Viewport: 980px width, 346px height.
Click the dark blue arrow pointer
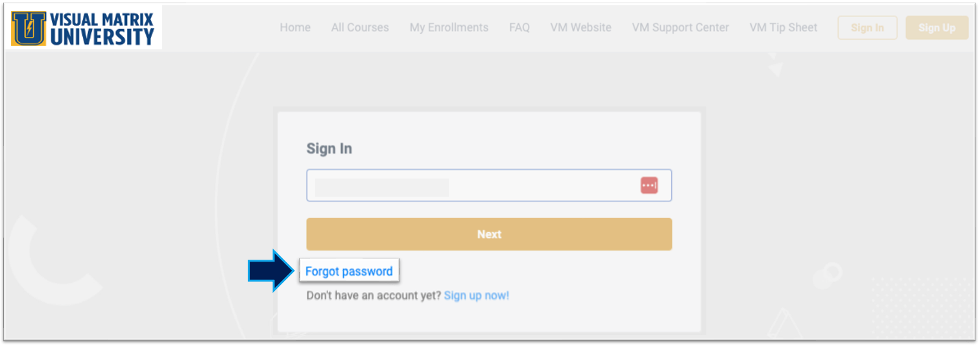[x=271, y=271]
